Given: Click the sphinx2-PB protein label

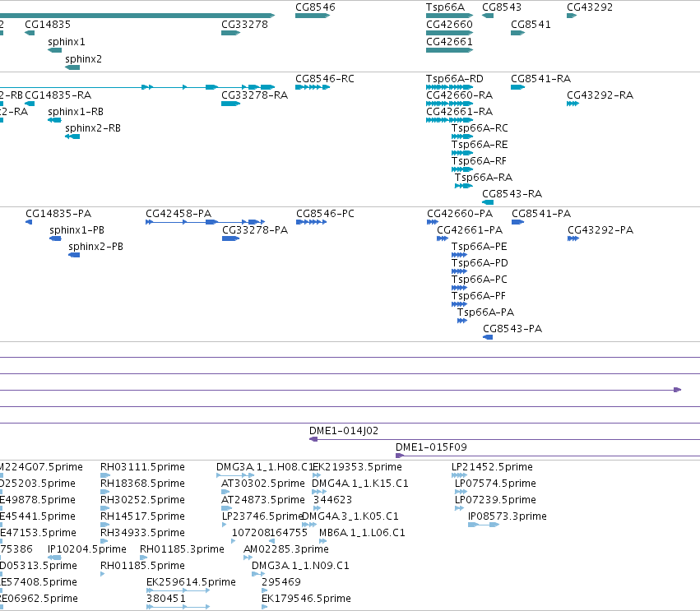Looking at the screenshot, I should pyautogui.click(x=95, y=247).
